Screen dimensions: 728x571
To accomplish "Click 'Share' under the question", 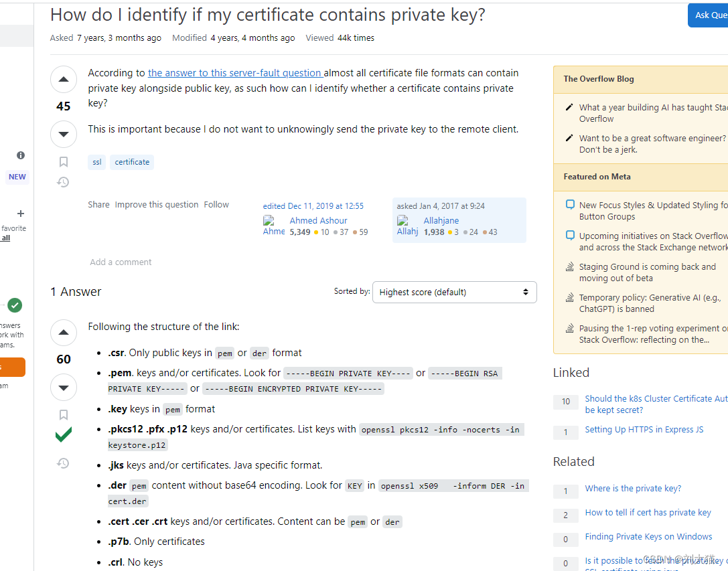I will tap(98, 205).
